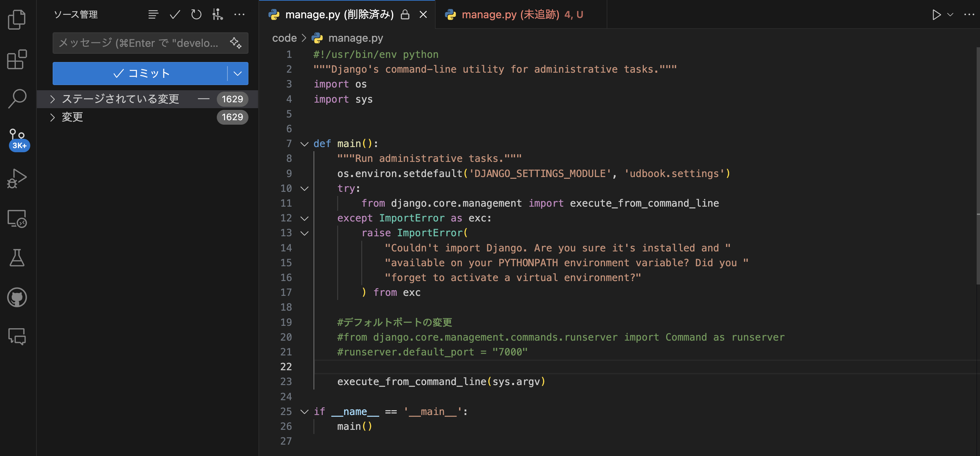Click the code breadcrumb link
Viewport: 980px width, 456px height.
click(284, 38)
